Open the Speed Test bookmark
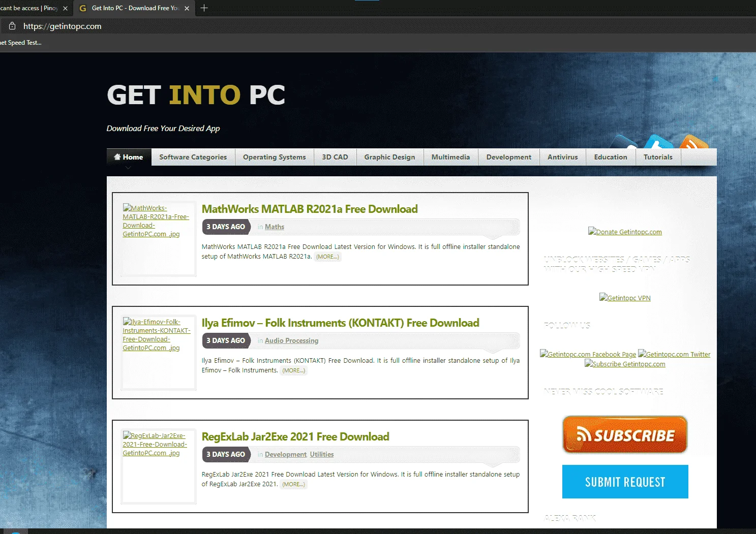Viewport: 756px width, 534px height. coord(21,43)
